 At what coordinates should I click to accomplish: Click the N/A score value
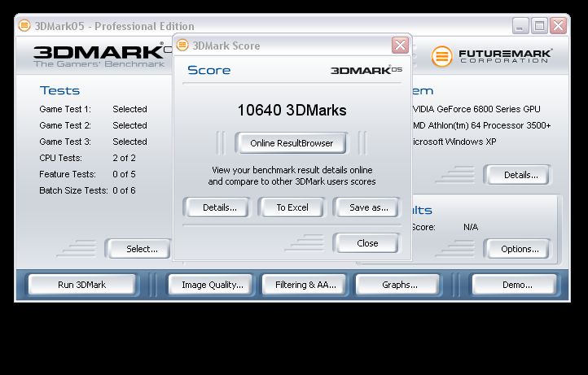[x=471, y=227]
